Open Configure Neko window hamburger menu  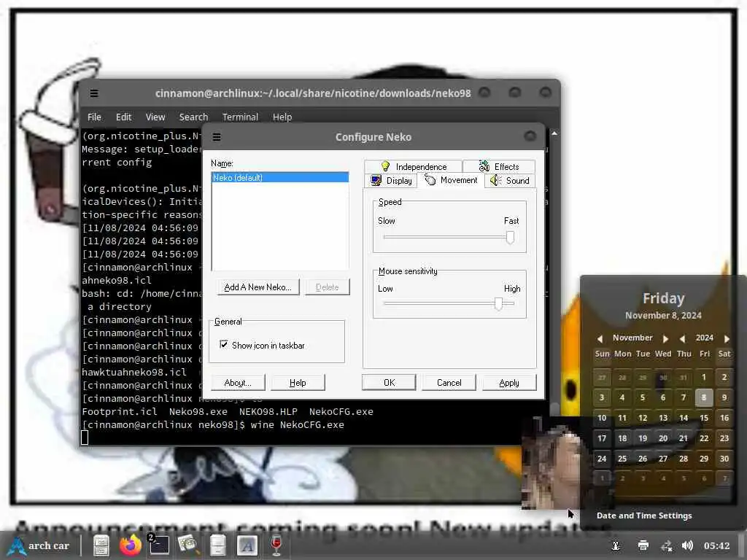(x=216, y=137)
